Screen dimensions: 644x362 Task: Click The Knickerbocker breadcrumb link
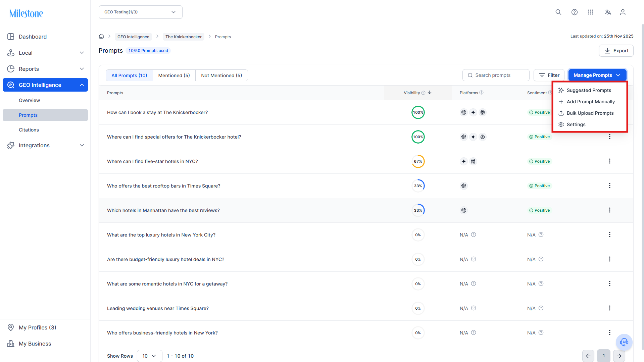coord(184,37)
